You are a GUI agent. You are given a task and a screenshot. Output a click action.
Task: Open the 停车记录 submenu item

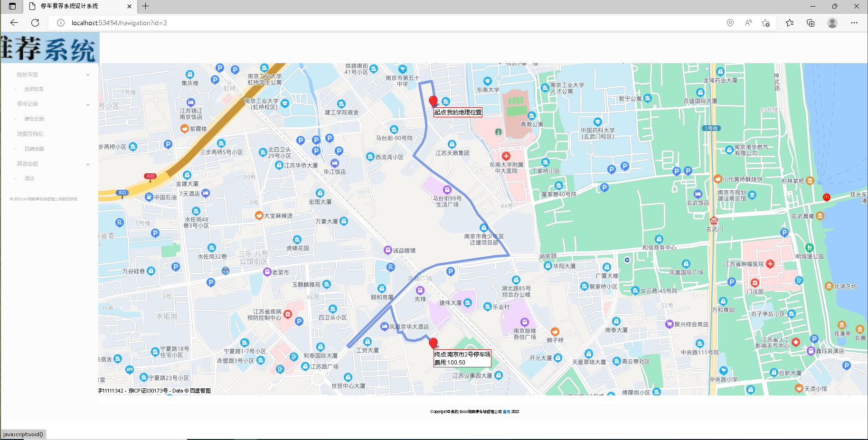[34, 119]
